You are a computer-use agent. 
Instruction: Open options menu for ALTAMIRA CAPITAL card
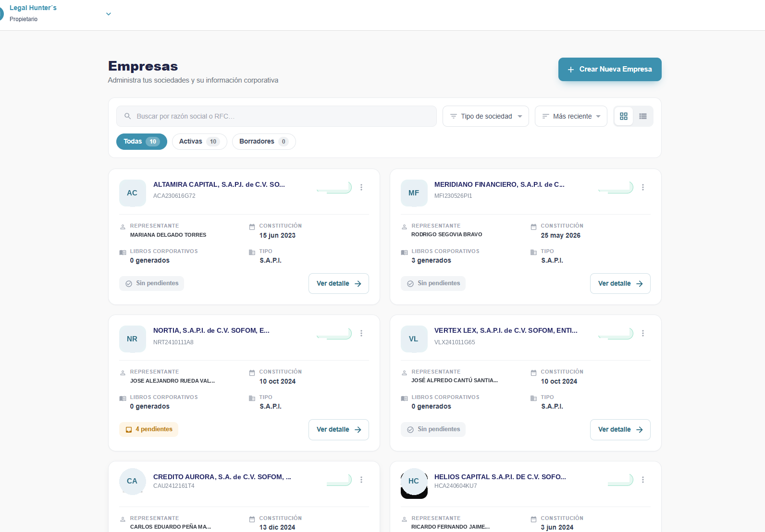click(x=361, y=187)
